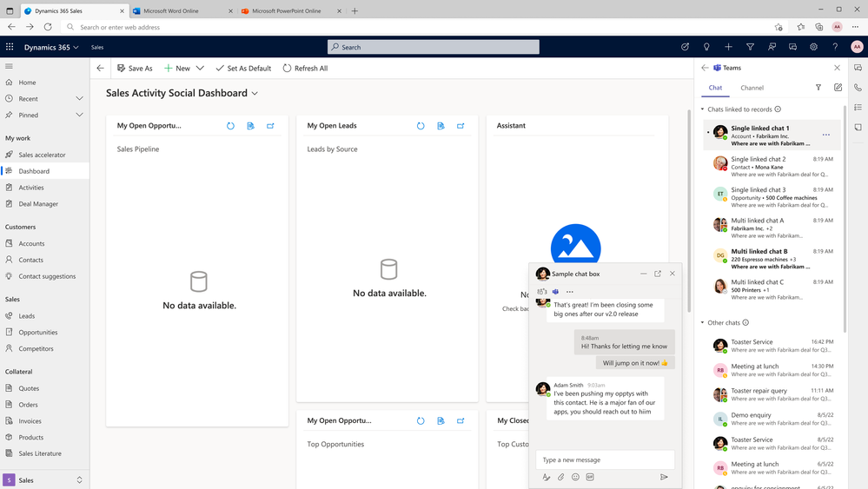The width and height of the screenshot is (868, 489).
Task: Click Set As Default button
Action: click(x=243, y=68)
